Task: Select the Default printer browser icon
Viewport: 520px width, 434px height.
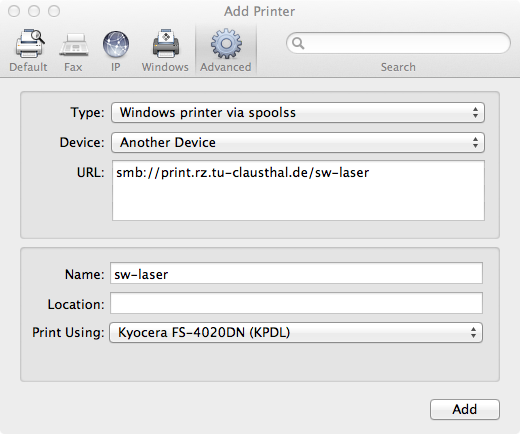Action: click(x=30, y=44)
